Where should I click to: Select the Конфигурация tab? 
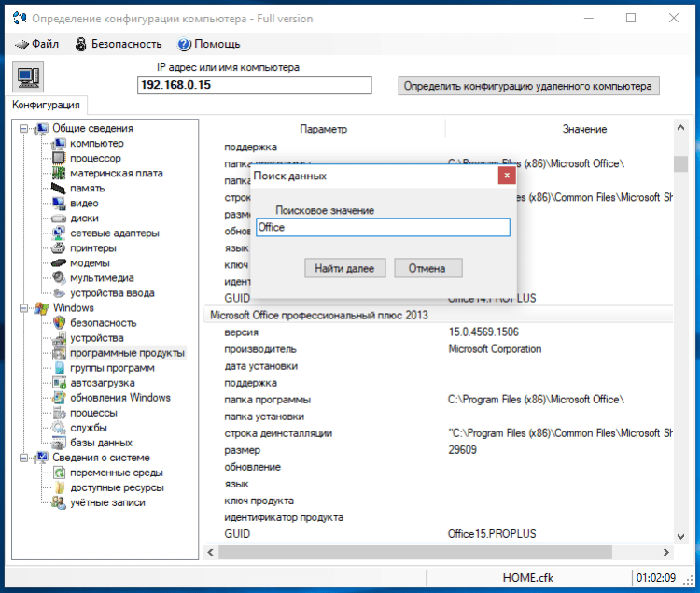point(46,105)
